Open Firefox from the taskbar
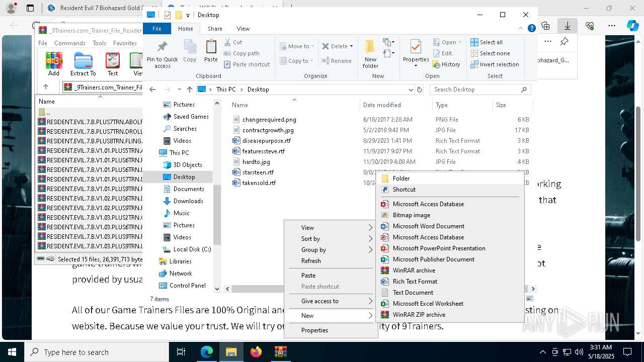The height and width of the screenshot is (362, 644). pos(256,352)
